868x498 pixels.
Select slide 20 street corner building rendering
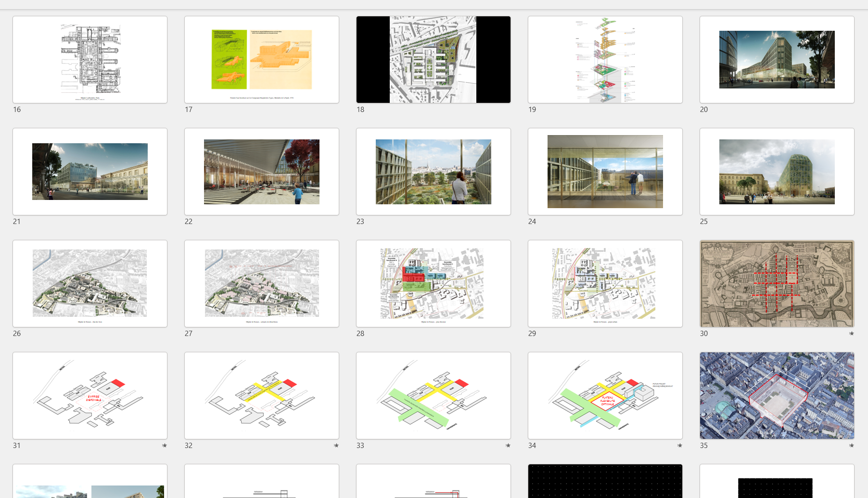(777, 60)
